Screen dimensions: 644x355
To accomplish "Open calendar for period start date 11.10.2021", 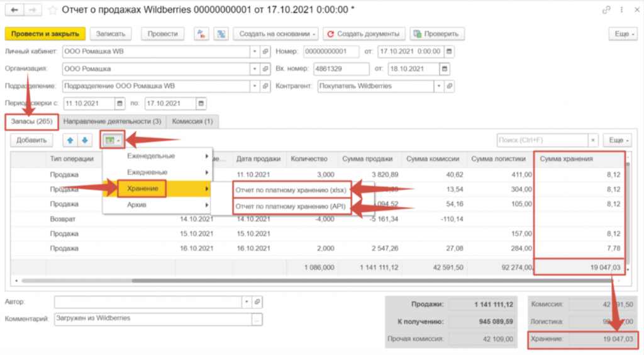I will pyautogui.click(x=119, y=103).
